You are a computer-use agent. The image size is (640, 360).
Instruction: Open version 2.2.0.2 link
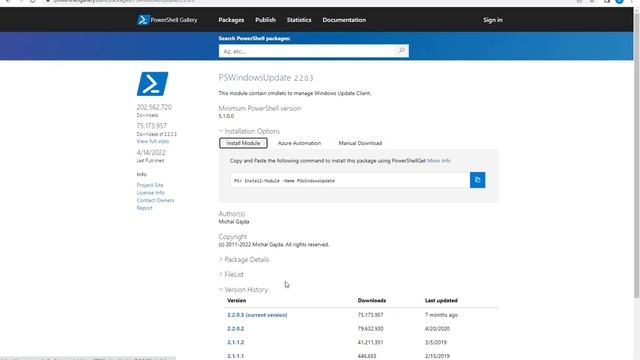click(236, 329)
